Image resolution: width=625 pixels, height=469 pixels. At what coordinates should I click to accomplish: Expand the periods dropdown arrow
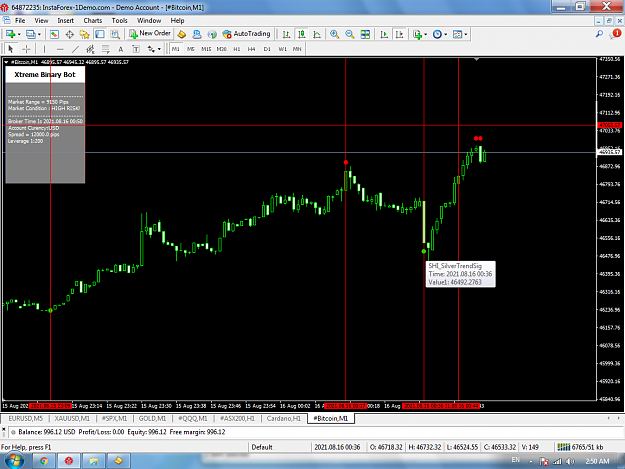(446, 35)
